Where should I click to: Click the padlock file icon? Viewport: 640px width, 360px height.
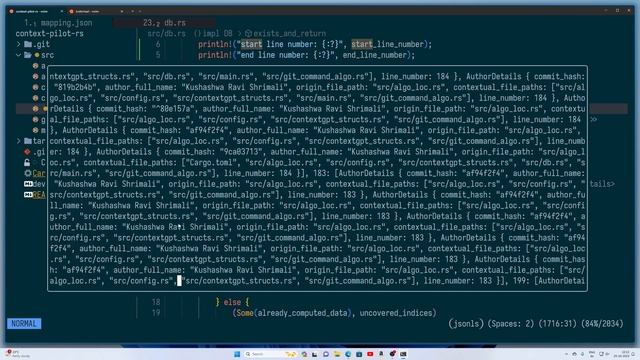pyautogui.click(x=27, y=162)
